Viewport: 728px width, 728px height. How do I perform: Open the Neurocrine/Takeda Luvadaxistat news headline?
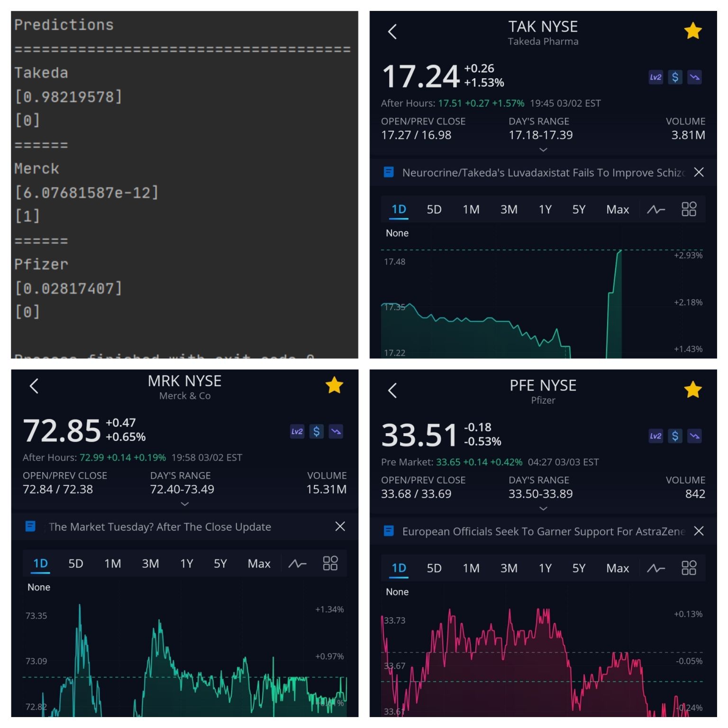tap(543, 173)
